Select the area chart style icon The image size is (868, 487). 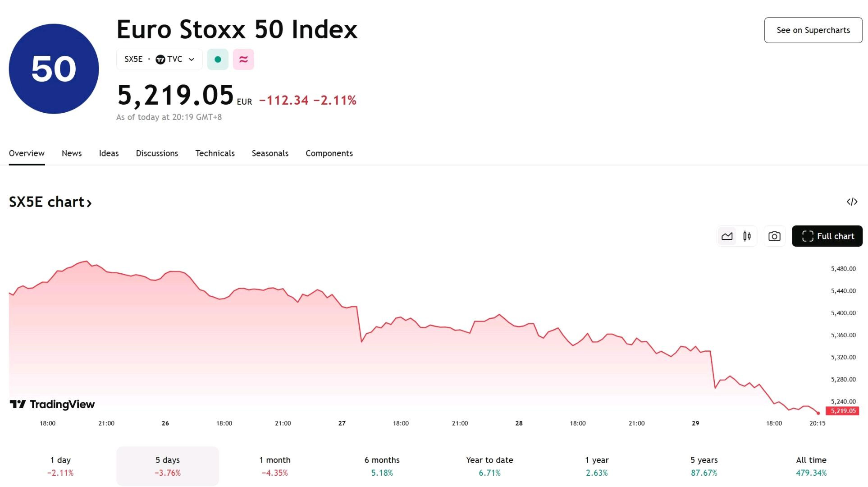click(727, 236)
